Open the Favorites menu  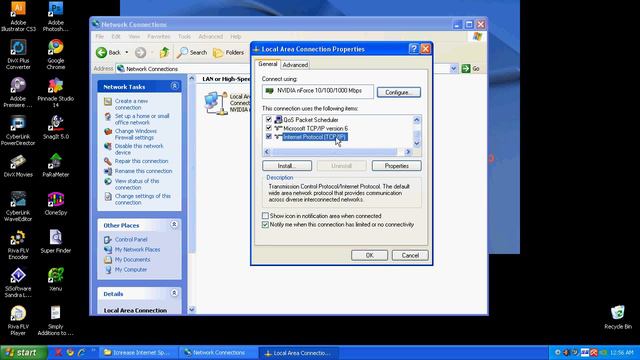pyautogui.click(x=158, y=36)
